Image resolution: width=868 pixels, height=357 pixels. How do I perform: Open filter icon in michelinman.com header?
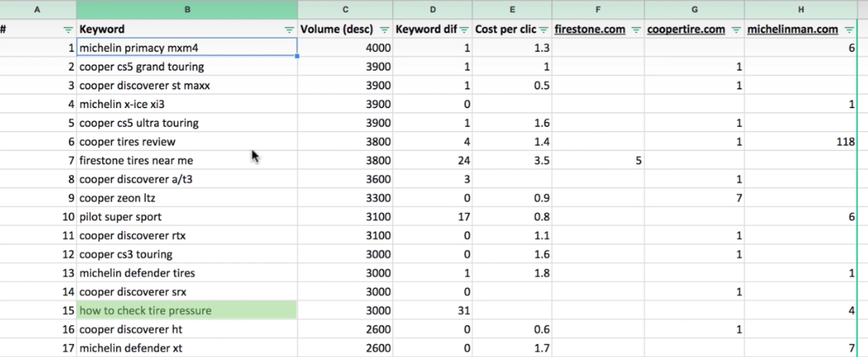point(849,30)
